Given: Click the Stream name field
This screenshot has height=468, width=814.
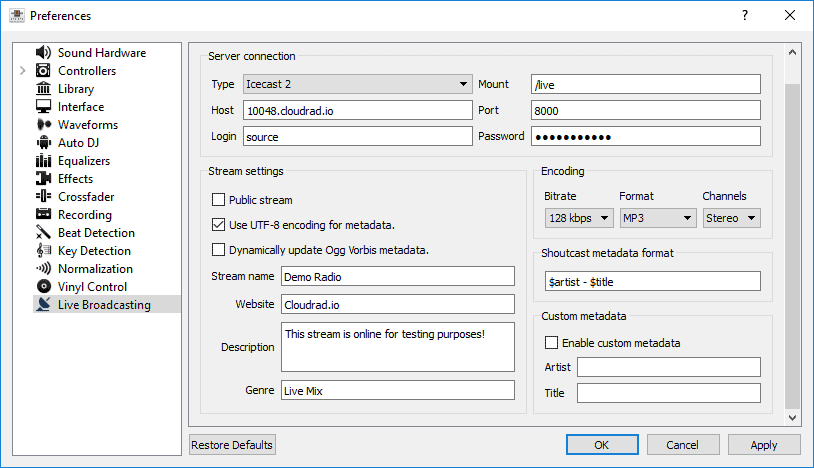Looking at the screenshot, I should 398,276.
